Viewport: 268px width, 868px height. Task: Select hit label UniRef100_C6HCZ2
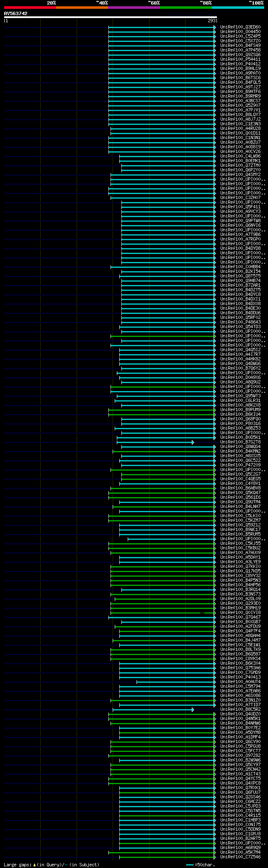tap(240, 802)
